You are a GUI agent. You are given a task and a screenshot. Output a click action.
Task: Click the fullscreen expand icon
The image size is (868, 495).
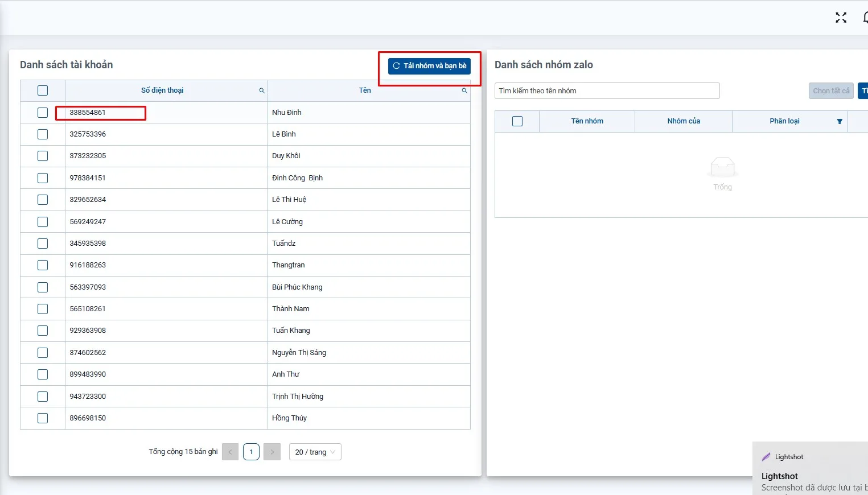tap(841, 18)
